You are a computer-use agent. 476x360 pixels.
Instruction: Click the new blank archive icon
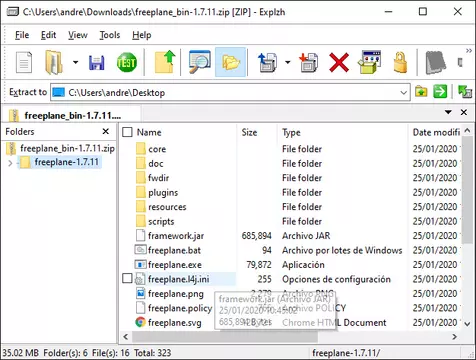coord(24,62)
